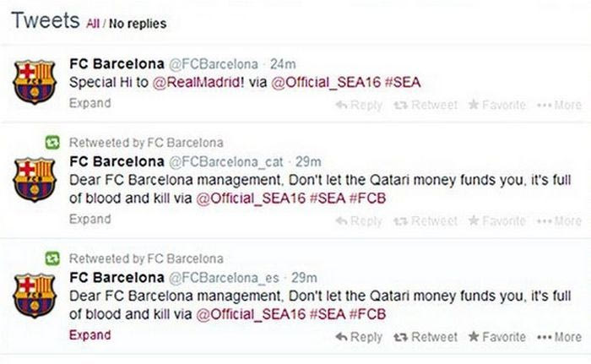Retweet the Special Hi to RealMadrid tweet
The width and height of the screenshot is (591, 364).
tap(427, 105)
